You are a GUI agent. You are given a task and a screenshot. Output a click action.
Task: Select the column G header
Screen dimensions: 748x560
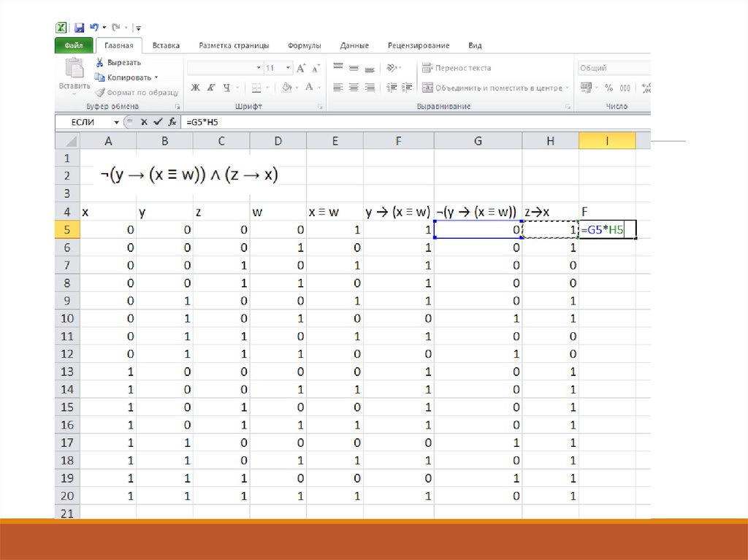478,141
